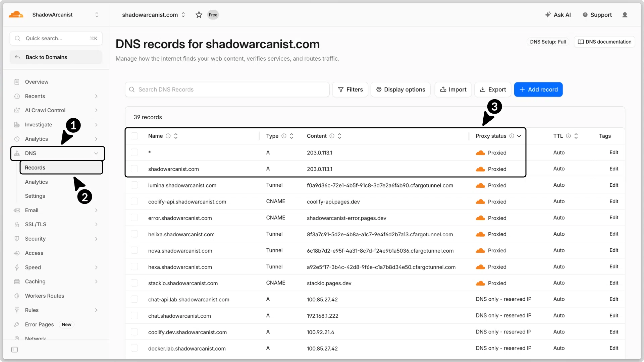
Task: Toggle the sidebar collapse icon
Action: click(14, 350)
